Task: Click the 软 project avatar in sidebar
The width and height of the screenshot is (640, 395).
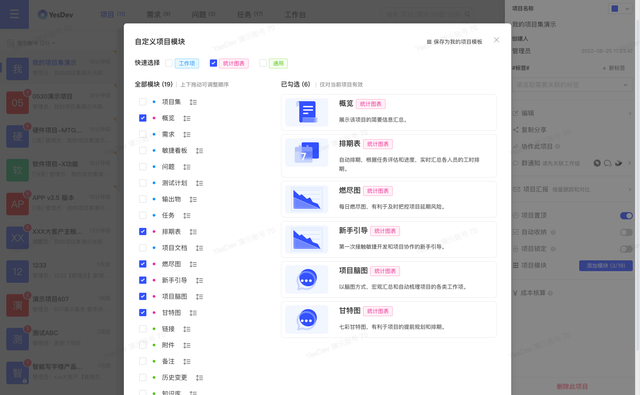Action: click(18, 170)
